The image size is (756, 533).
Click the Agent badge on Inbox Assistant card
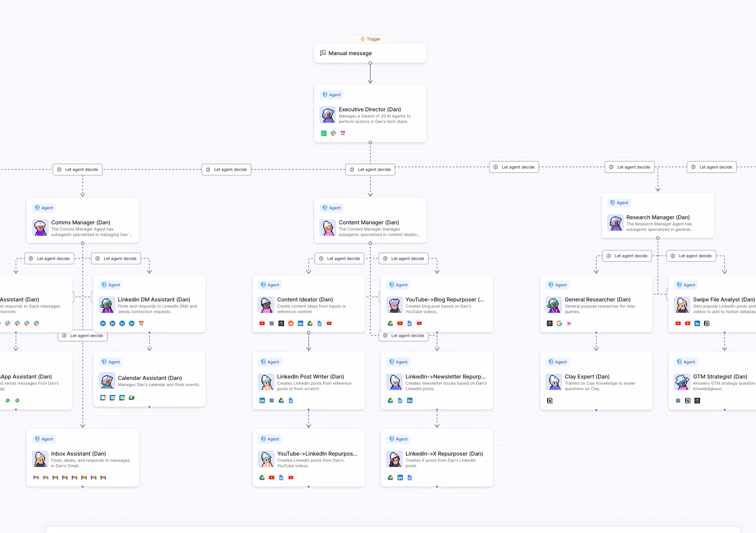coord(44,439)
